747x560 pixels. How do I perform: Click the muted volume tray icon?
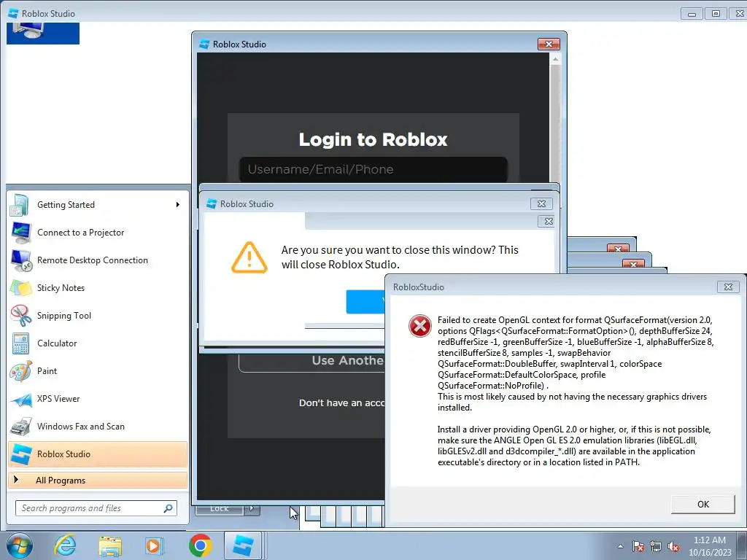pos(673,546)
